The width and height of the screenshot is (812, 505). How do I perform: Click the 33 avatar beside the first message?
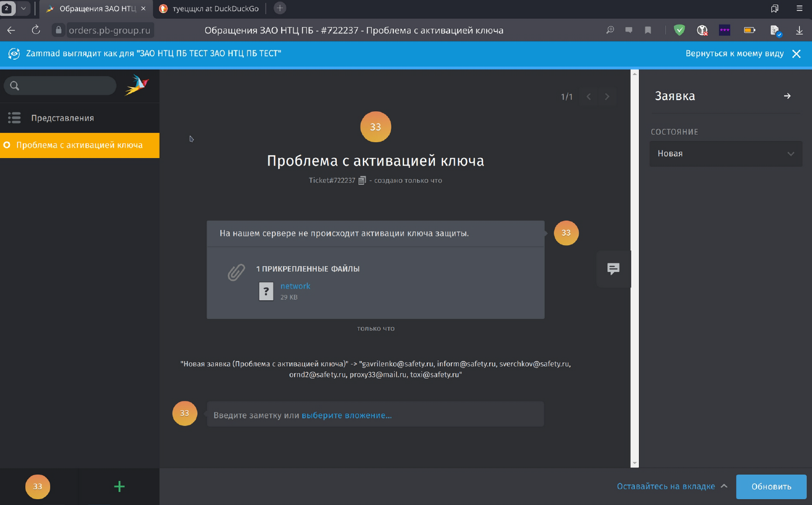click(566, 233)
